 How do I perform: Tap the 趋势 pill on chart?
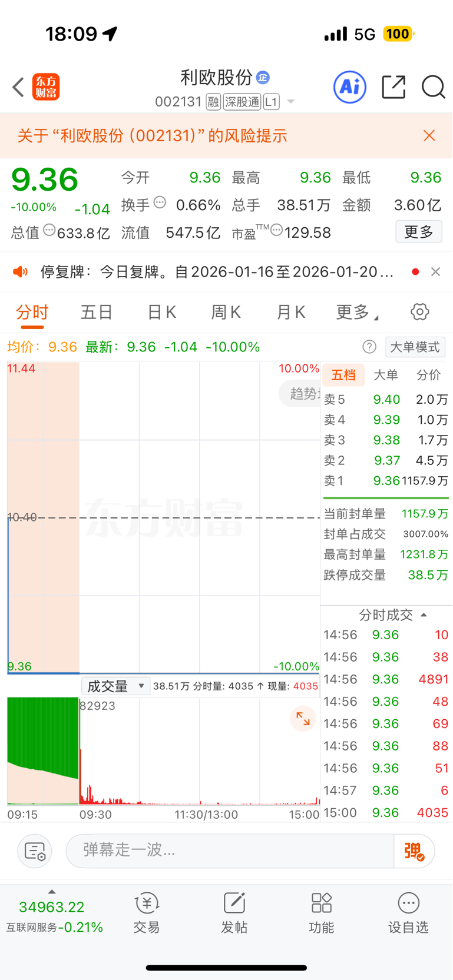(300, 393)
